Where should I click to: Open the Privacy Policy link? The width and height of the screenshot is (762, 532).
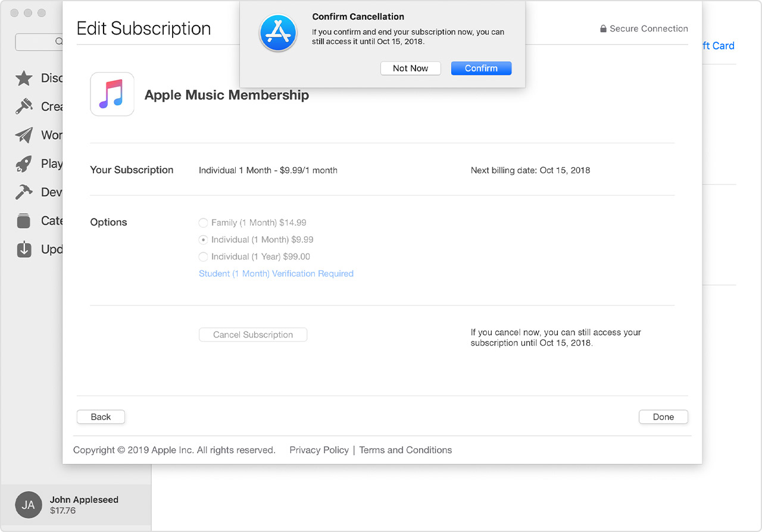coord(319,450)
